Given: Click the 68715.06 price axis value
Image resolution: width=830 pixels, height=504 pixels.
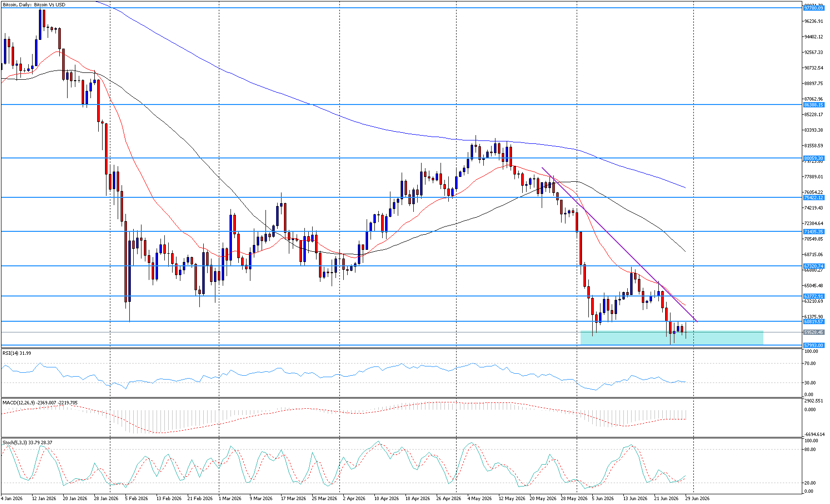Looking at the screenshot, I should click(813, 255).
